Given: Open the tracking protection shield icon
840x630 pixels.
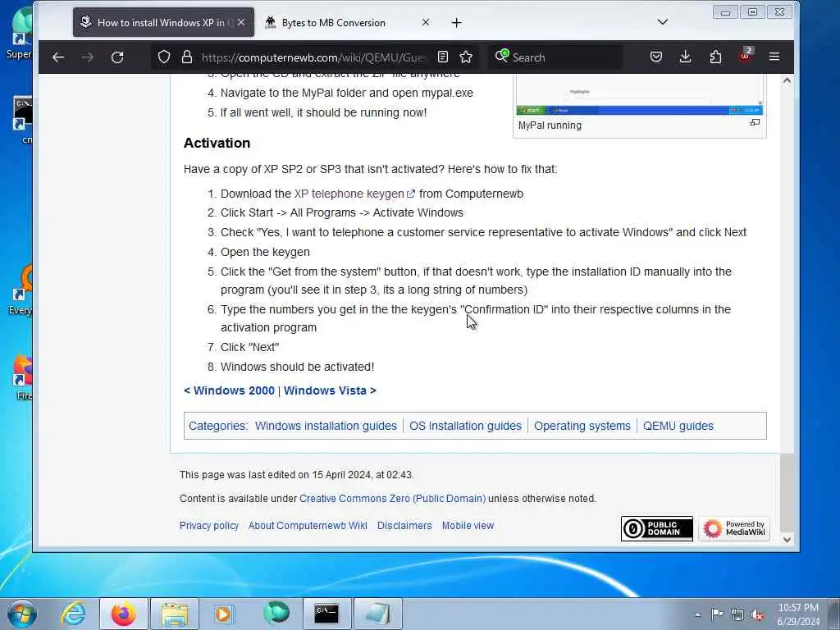Looking at the screenshot, I should pos(164,57).
